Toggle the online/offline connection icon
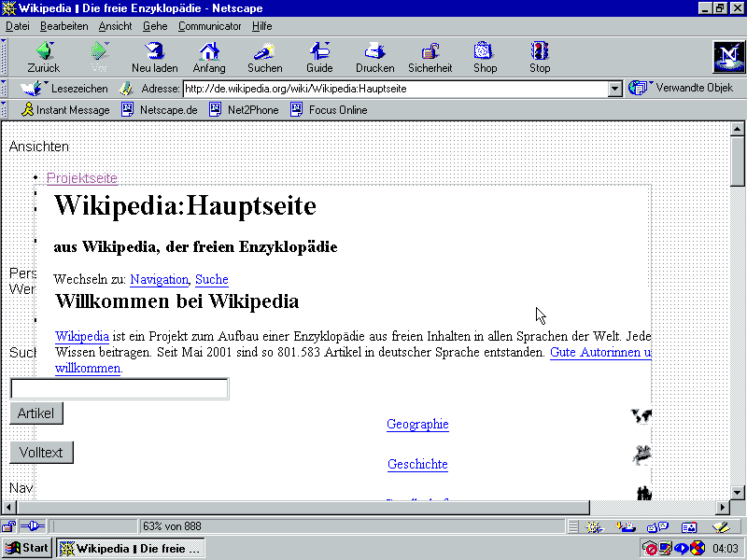Viewport: 747px width, 560px height. pos(32,526)
